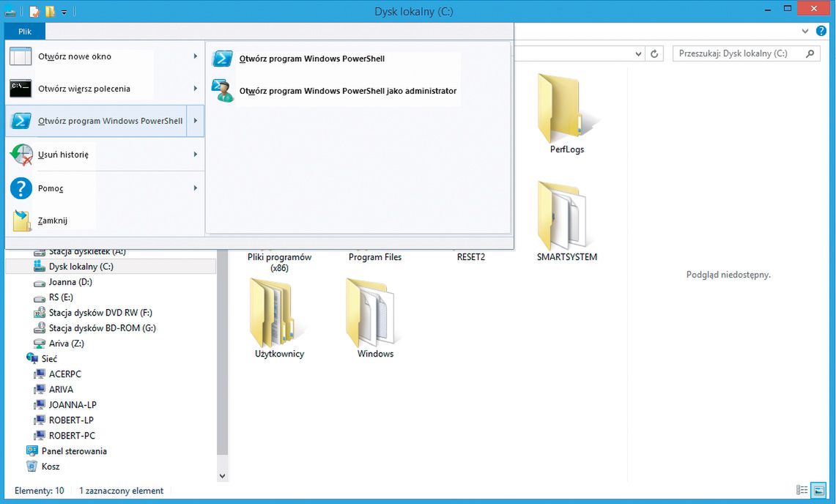Select Stacja dyskietek (A:) in tree
This screenshot has height=504, width=836.
click(x=87, y=251)
